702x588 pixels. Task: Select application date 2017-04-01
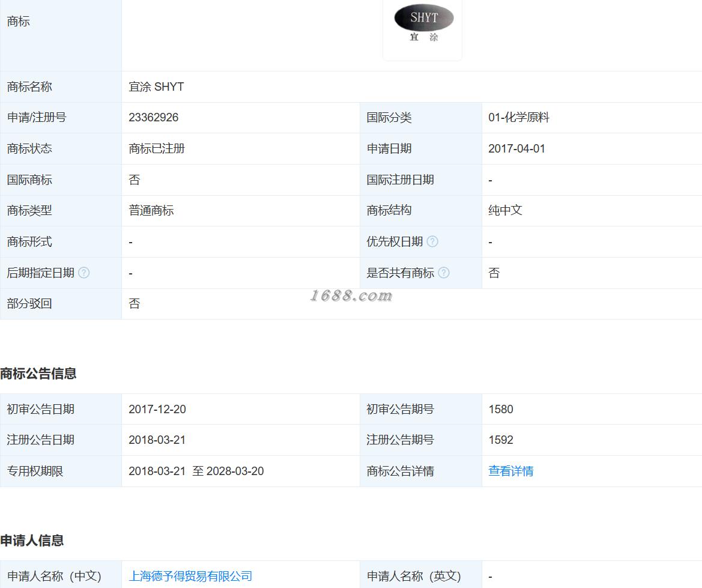point(516,148)
